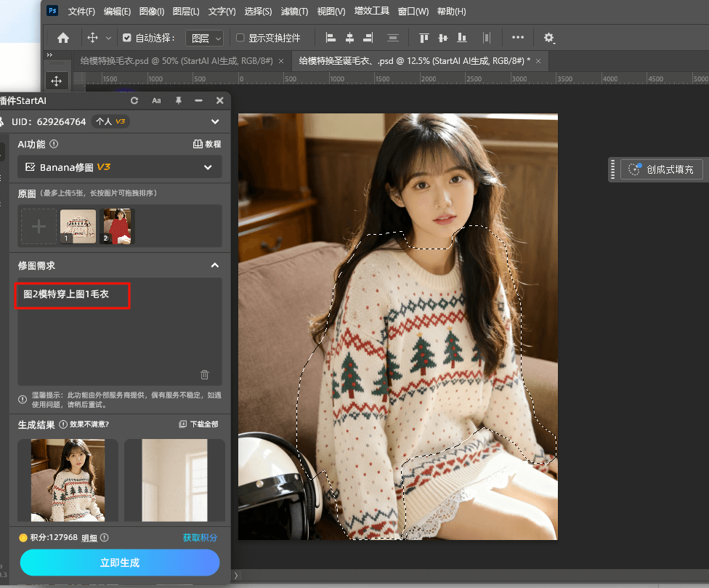Toggle the 自动选择 checkbox

click(128, 38)
